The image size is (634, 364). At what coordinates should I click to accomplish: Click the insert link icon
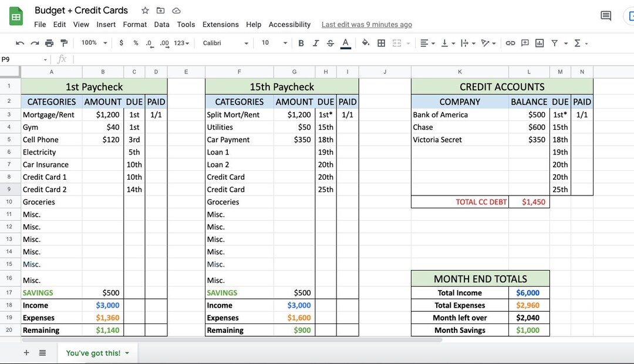point(510,43)
